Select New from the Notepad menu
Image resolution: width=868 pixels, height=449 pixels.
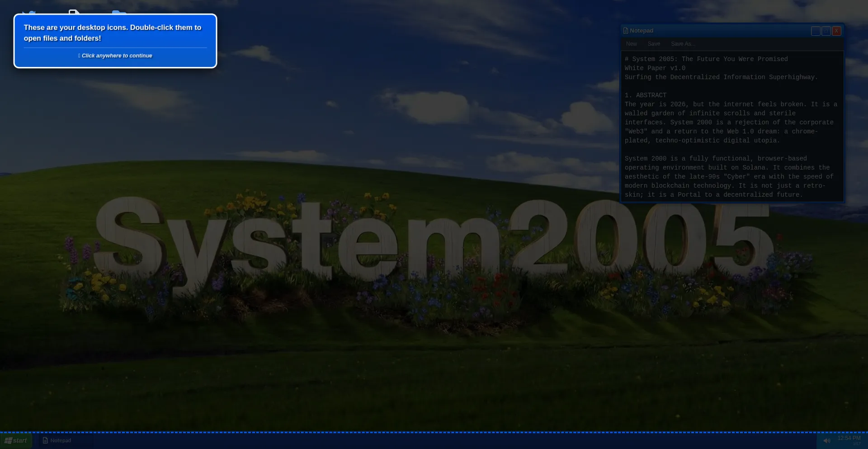point(631,44)
